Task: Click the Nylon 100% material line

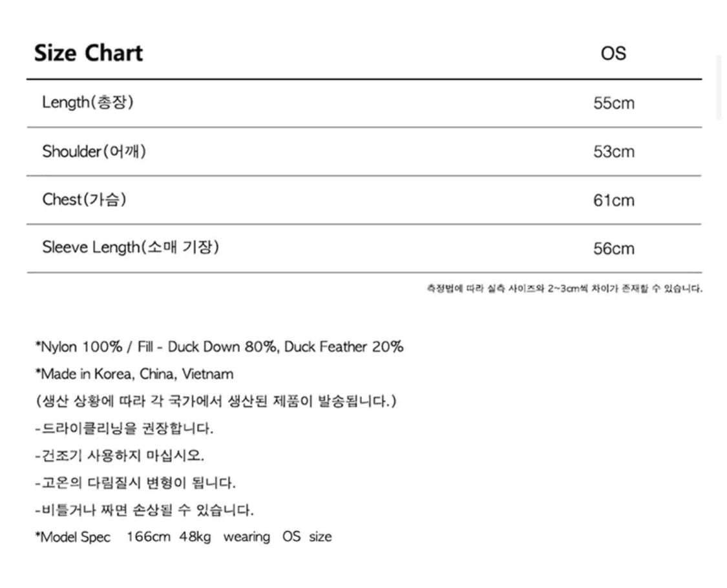Action: point(219,347)
